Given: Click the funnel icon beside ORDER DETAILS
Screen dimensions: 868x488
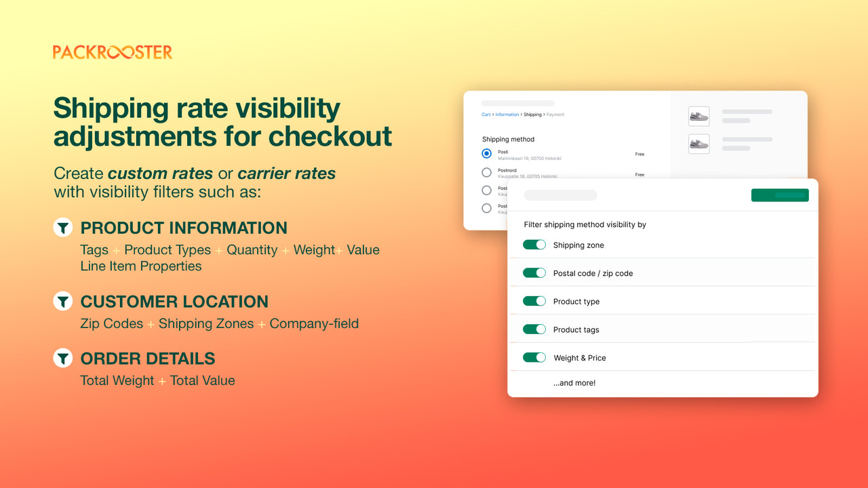Looking at the screenshot, I should (62, 358).
